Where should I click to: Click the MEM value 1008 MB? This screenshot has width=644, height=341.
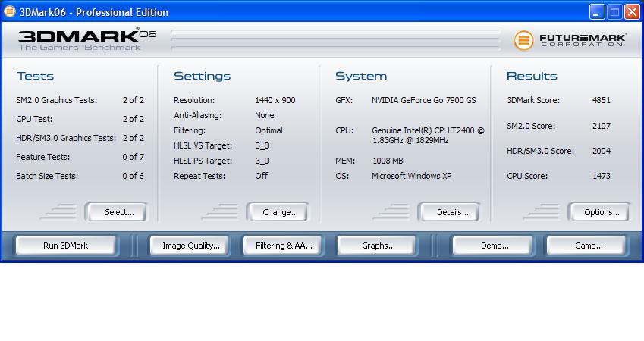(x=388, y=161)
